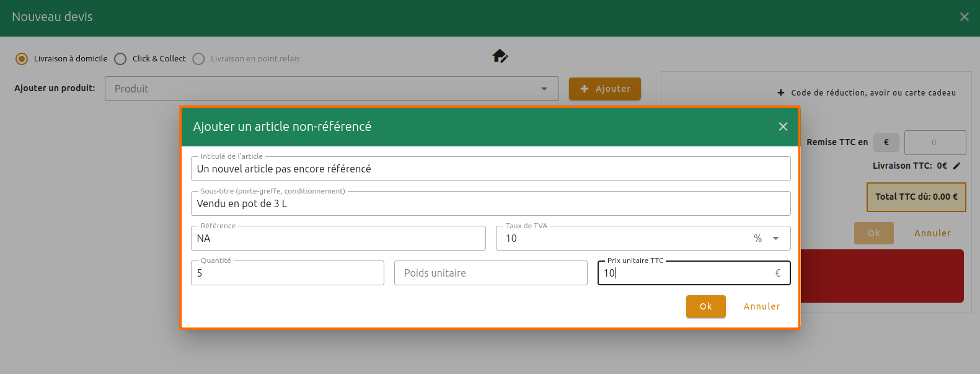Cancel the dialog with Annuler
The image size is (980, 374).
762,306
